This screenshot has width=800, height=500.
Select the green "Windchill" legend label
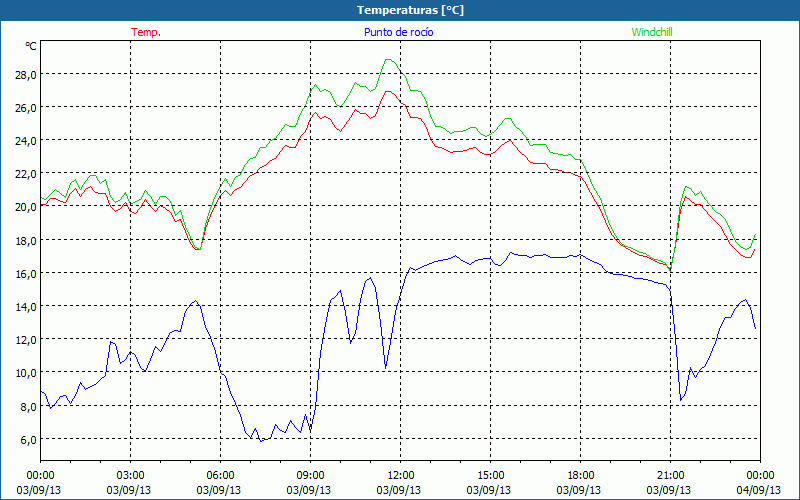[x=652, y=32]
